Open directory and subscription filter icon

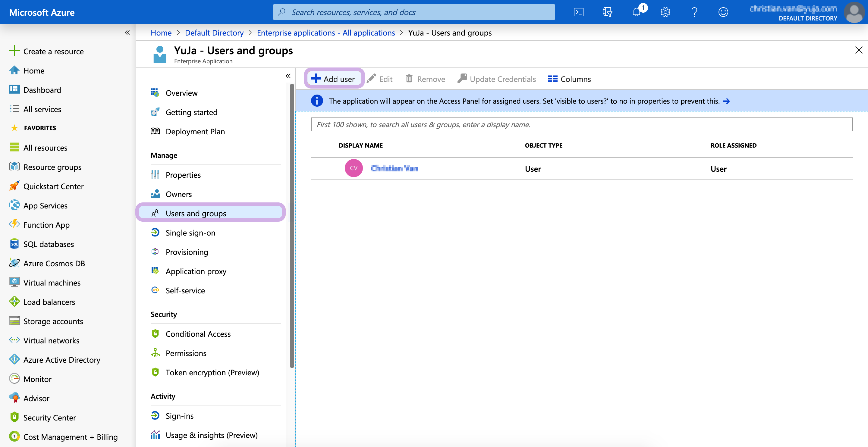[x=607, y=12]
